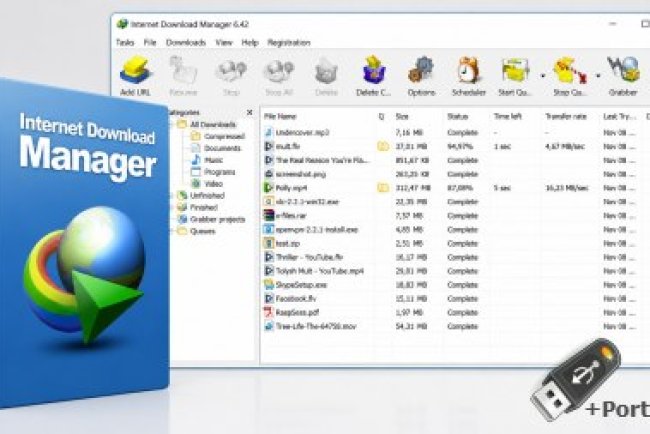The image size is (650, 434).
Task: Sort by Last Try column header
Action: [x=620, y=116]
